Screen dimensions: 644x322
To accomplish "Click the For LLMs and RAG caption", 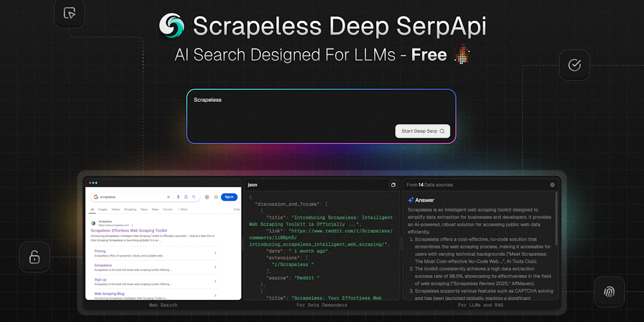I will [480, 305].
